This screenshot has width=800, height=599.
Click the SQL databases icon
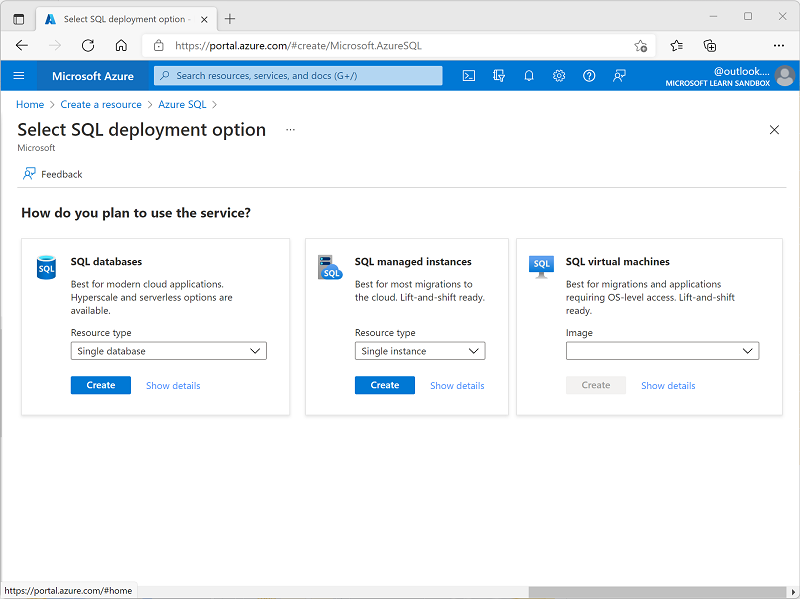click(46, 268)
